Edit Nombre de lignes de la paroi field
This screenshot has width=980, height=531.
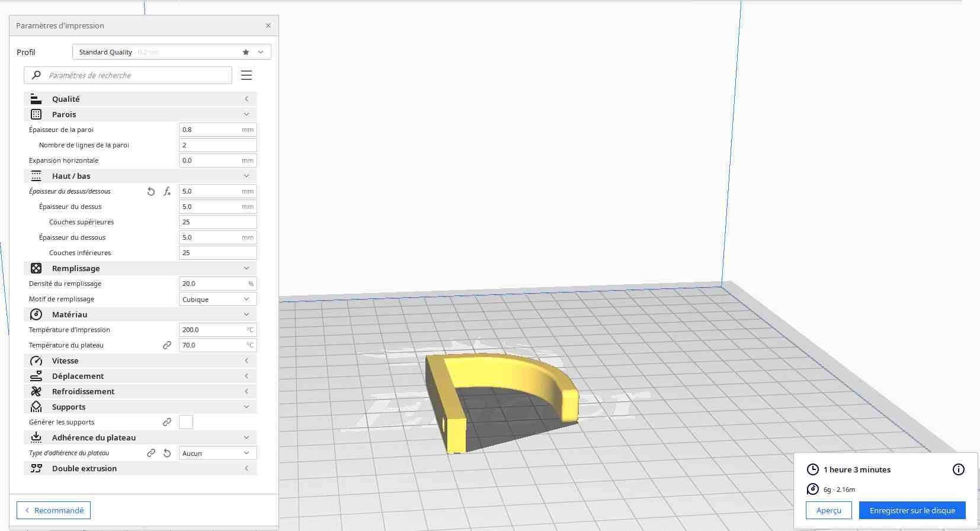[218, 145]
